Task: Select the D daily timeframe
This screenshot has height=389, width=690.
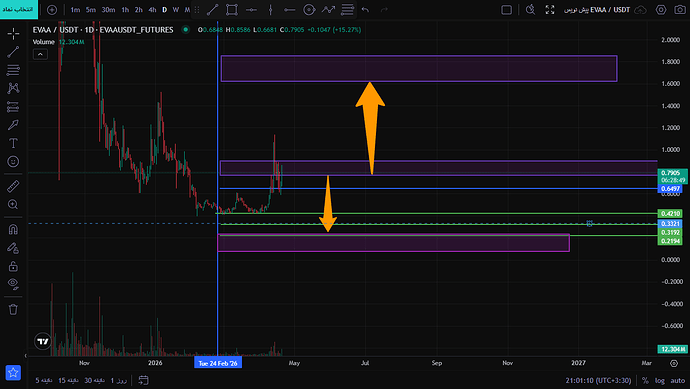Action: tap(165, 10)
